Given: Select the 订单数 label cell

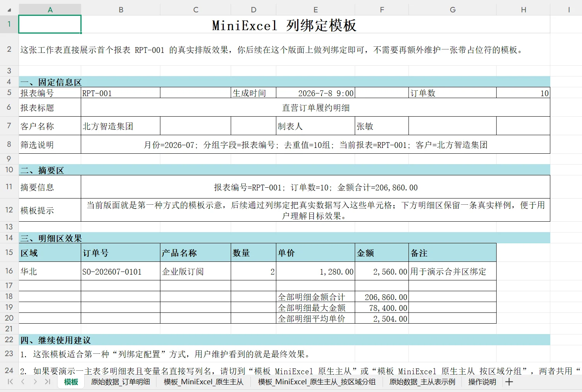Looking at the screenshot, I should click(453, 93).
